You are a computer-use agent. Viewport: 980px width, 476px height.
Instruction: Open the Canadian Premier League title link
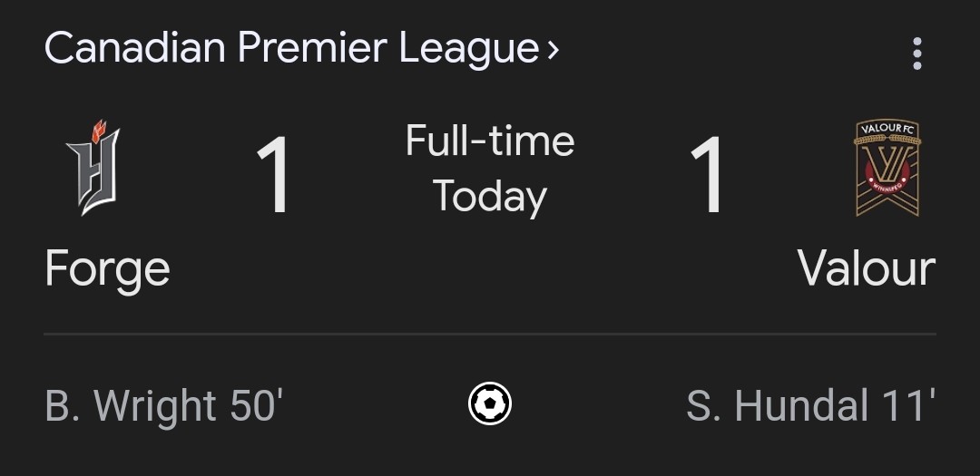coord(292,48)
